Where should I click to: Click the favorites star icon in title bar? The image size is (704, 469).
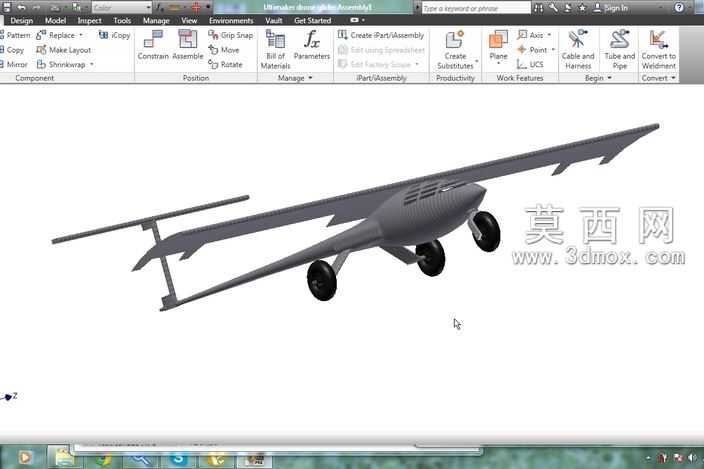click(x=582, y=8)
